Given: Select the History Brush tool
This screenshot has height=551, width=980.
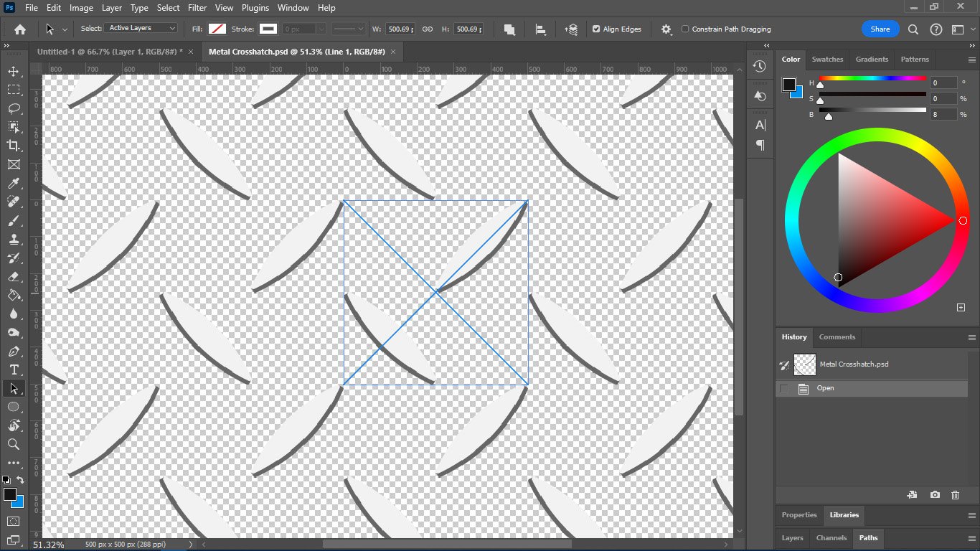Looking at the screenshot, I should click(x=13, y=258).
